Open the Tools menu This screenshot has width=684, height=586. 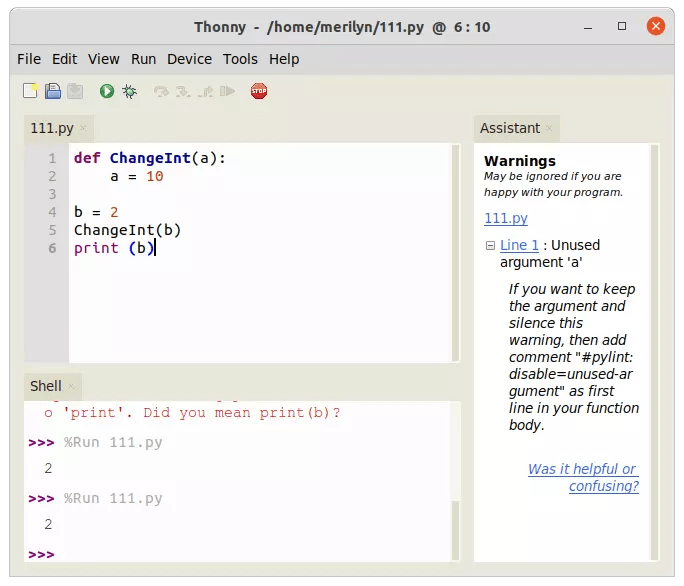pos(240,59)
